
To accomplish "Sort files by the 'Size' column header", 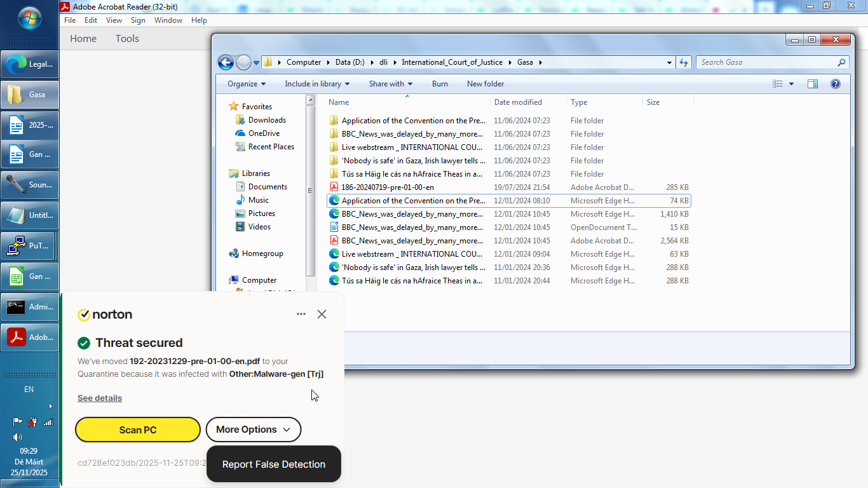I will [668, 102].
